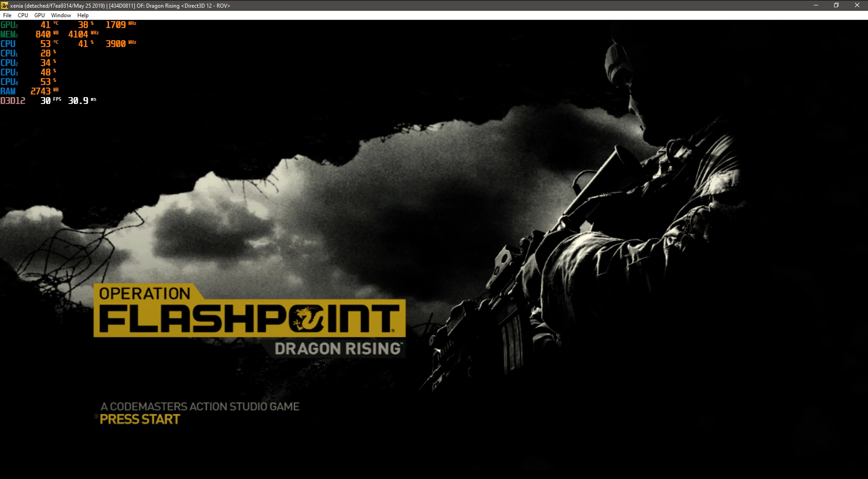This screenshot has width=868, height=479.
Task: Open the Help menu
Action: coord(83,15)
